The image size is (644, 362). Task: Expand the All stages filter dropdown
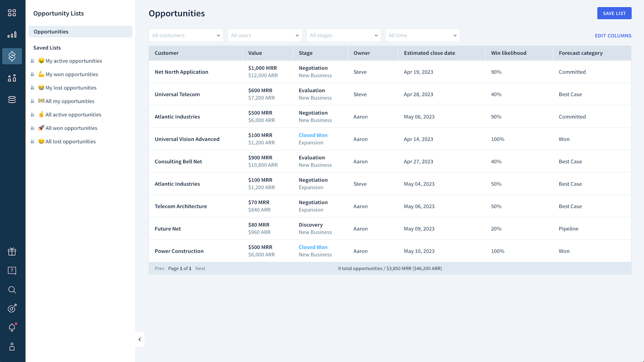tap(343, 35)
